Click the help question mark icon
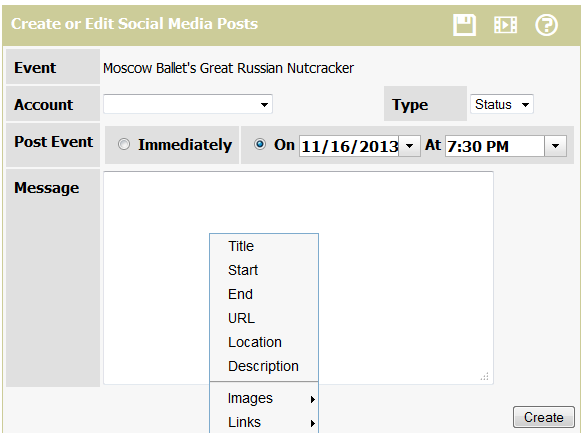The width and height of the screenshot is (584, 433). point(546,25)
